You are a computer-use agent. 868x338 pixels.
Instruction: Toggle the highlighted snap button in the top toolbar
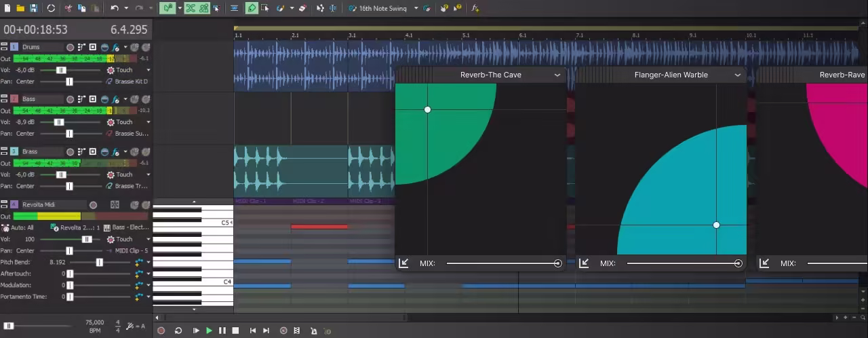point(167,8)
